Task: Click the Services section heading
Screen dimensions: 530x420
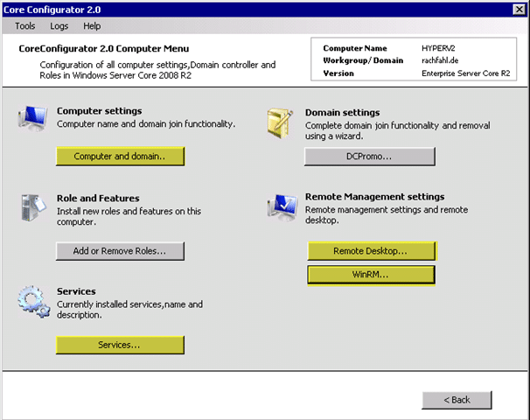Action: [76, 291]
